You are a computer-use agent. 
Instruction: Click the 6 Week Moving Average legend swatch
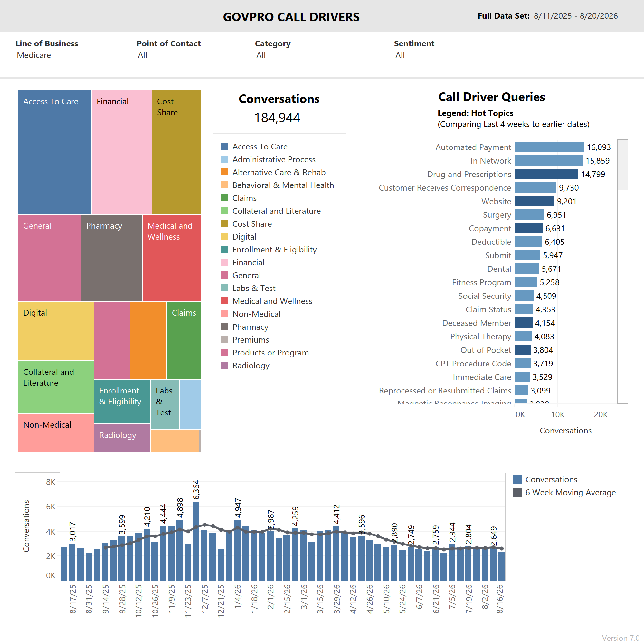point(517,492)
